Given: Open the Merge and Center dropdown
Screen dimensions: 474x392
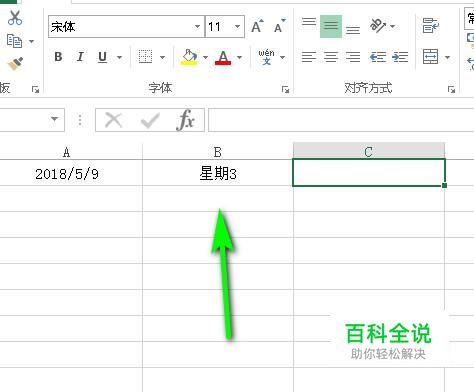Looking at the screenshot, I should coord(447,57).
